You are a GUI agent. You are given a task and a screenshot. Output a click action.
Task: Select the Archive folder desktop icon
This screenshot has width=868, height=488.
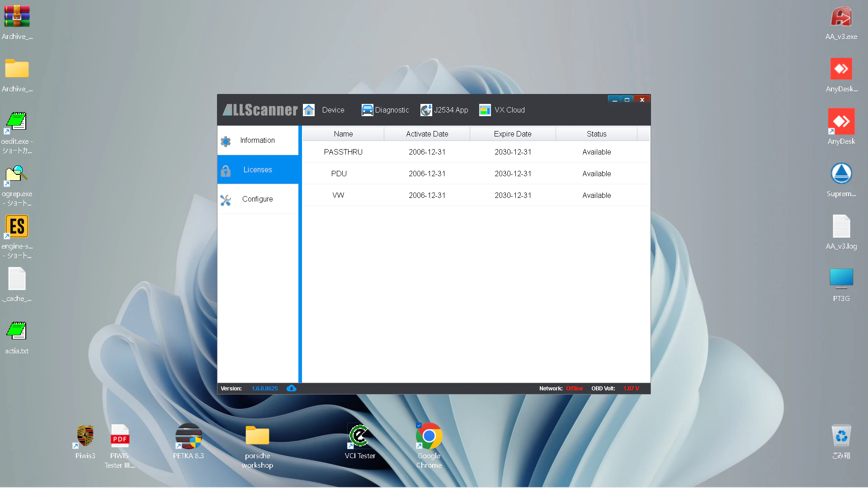pyautogui.click(x=17, y=69)
